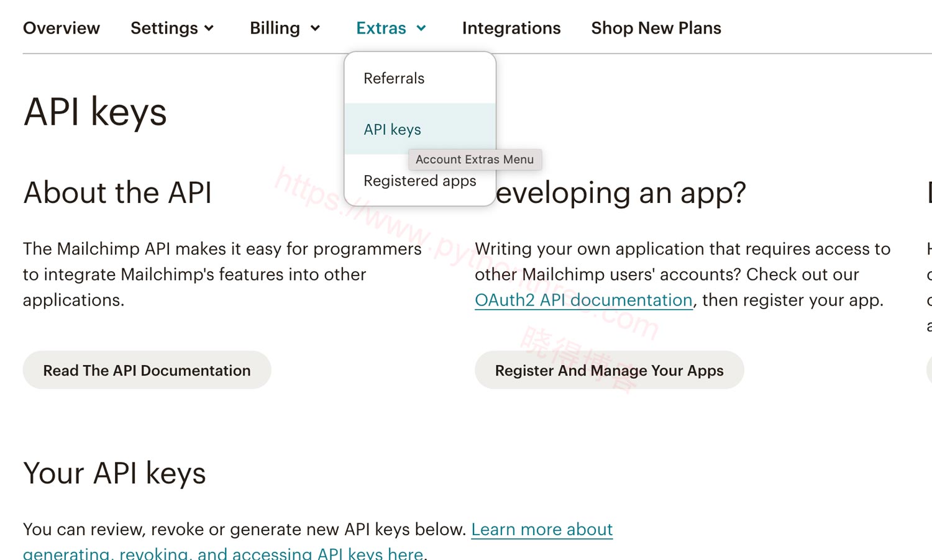The width and height of the screenshot is (932, 560).
Task: Click the 'Writing your own application' paragraph
Action: click(683, 274)
